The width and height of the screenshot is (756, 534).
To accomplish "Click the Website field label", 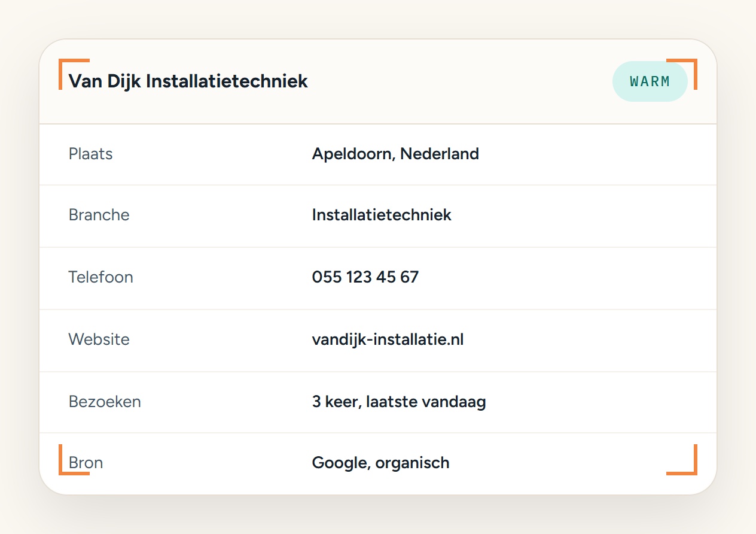I will click(x=99, y=339).
